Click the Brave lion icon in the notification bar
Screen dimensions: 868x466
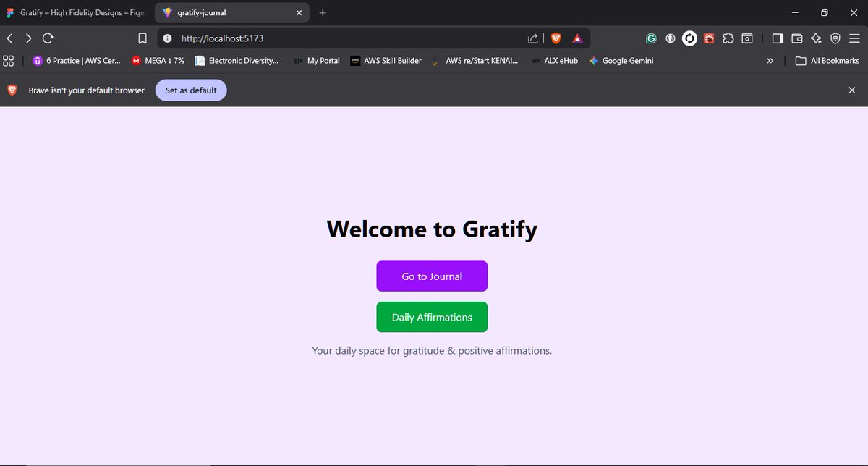coord(12,90)
